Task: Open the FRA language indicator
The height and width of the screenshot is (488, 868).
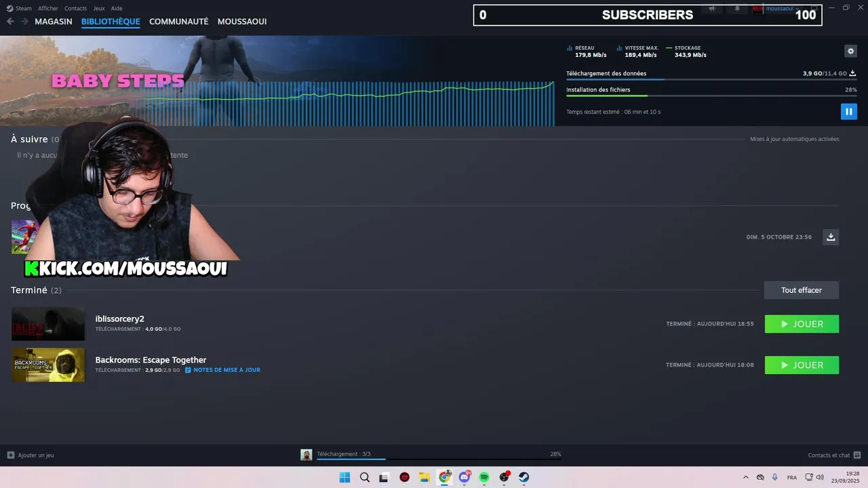Action: click(791, 478)
